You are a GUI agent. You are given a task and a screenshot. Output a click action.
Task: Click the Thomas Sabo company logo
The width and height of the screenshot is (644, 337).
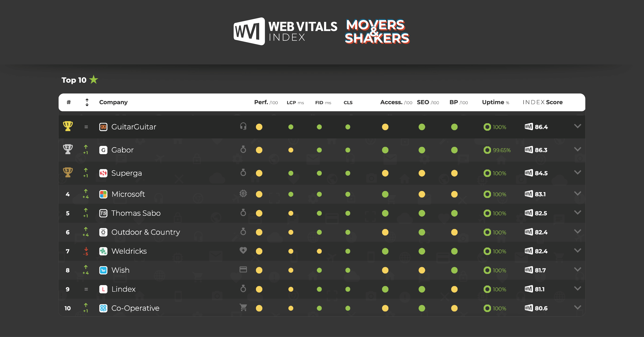(103, 213)
